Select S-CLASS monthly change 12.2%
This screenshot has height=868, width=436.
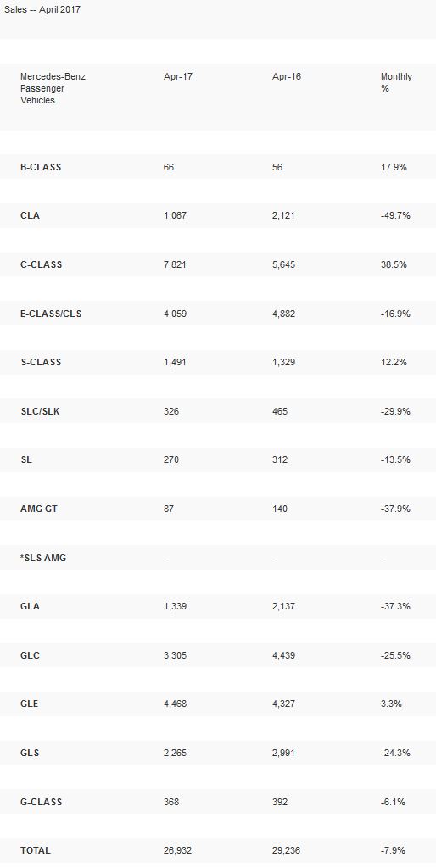tap(394, 363)
